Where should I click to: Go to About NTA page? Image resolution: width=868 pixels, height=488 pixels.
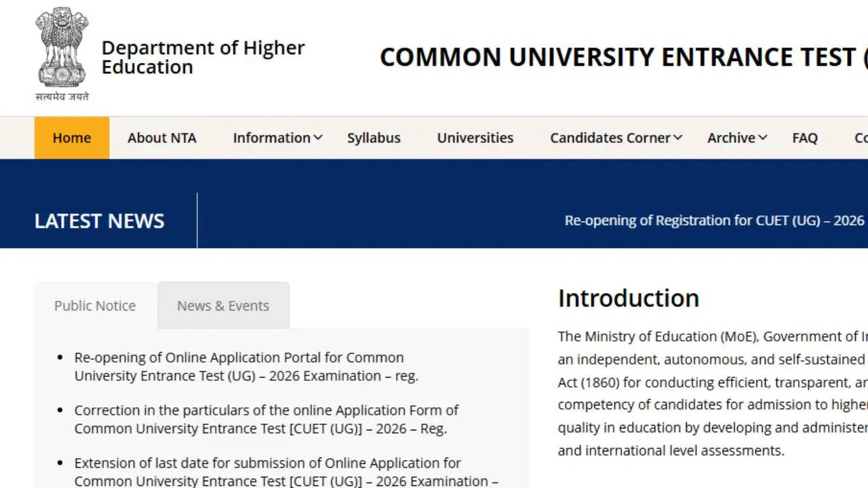[x=161, y=138]
